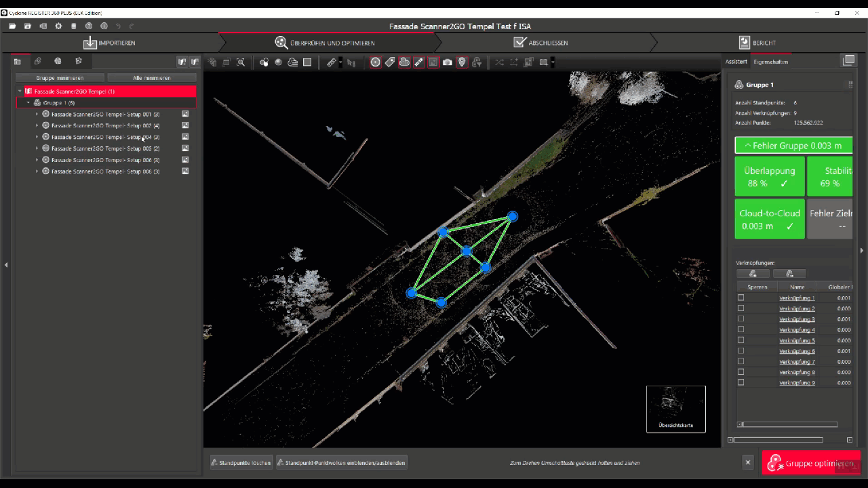Open the ruler tool dropdown arrow

click(x=340, y=63)
